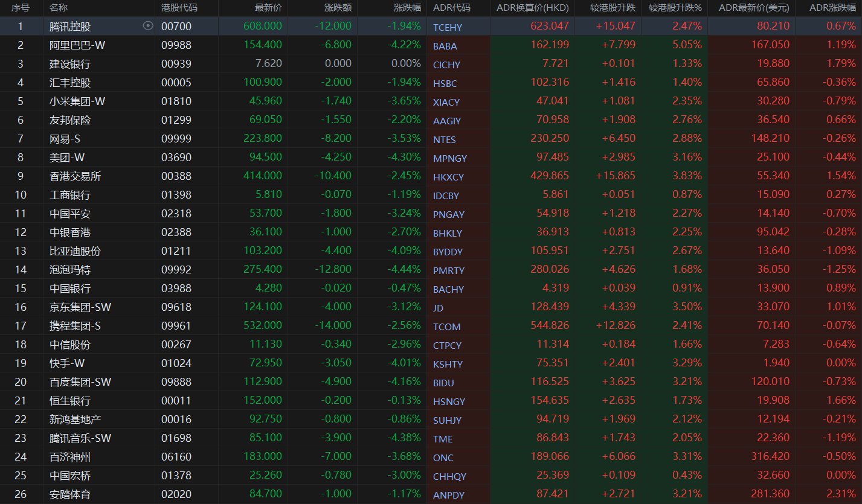Click stock code 01698 for 腾讯音乐-SW
862x504 pixels.
click(176, 438)
